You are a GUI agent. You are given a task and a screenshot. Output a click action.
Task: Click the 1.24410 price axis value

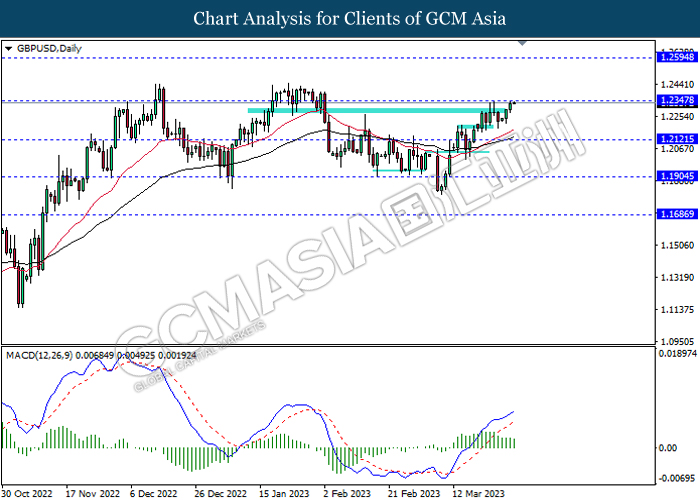click(x=677, y=84)
